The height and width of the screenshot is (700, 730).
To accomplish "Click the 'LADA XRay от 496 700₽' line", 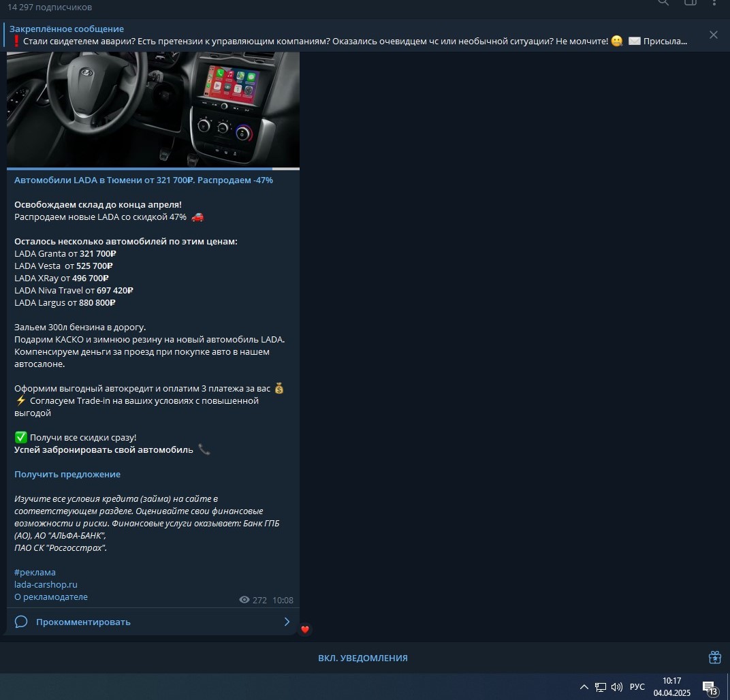I will coord(61,279).
